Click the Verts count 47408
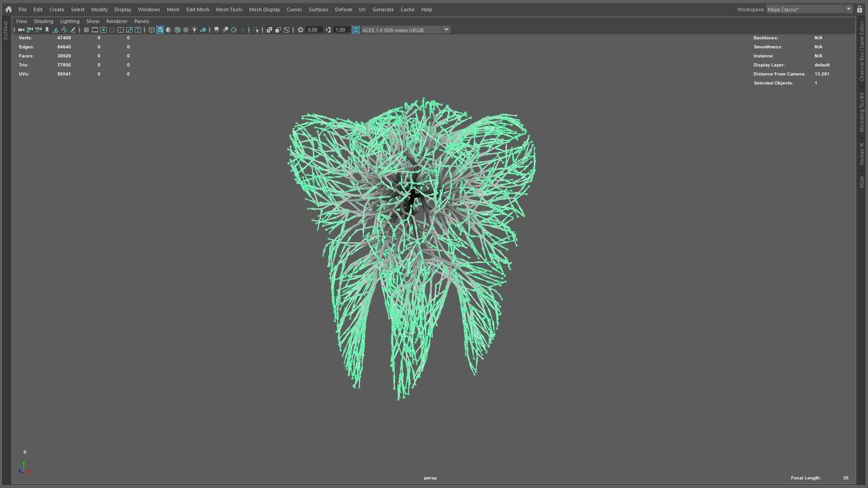Image resolution: width=868 pixels, height=488 pixels. 64,38
